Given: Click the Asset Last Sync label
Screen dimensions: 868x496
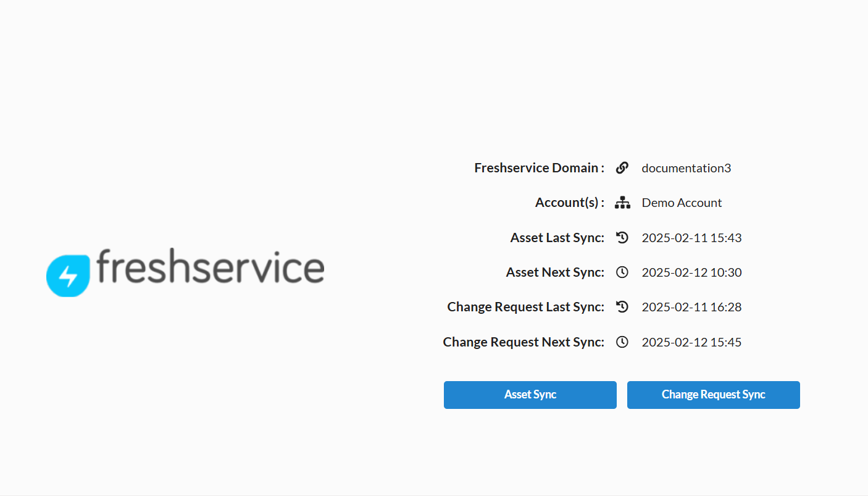Looking at the screenshot, I should tap(557, 238).
